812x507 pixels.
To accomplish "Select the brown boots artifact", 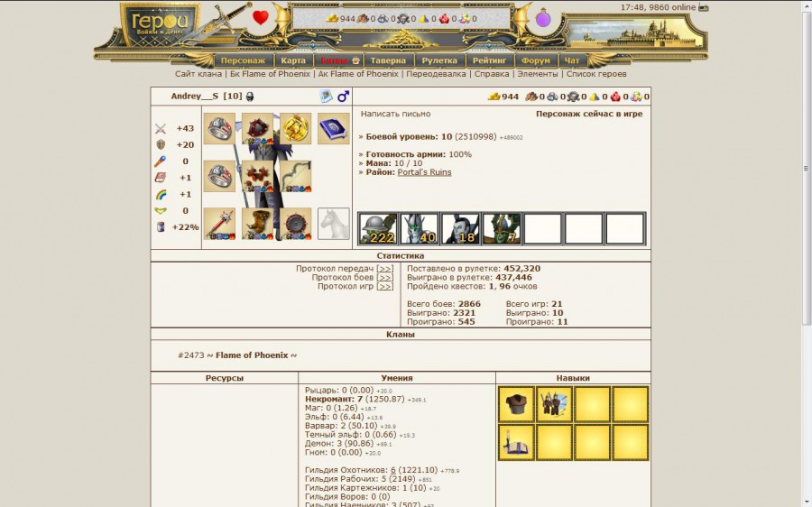I will pos(257,224).
